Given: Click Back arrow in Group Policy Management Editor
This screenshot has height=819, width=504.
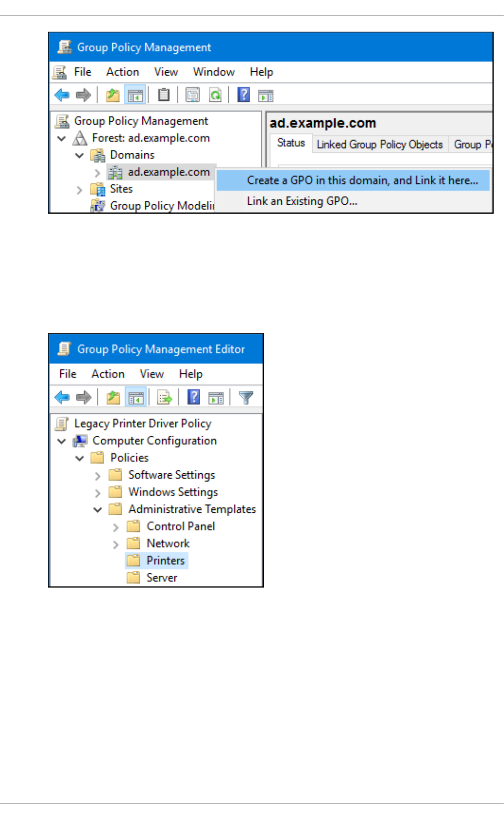Looking at the screenshot, I should [62, 397].
